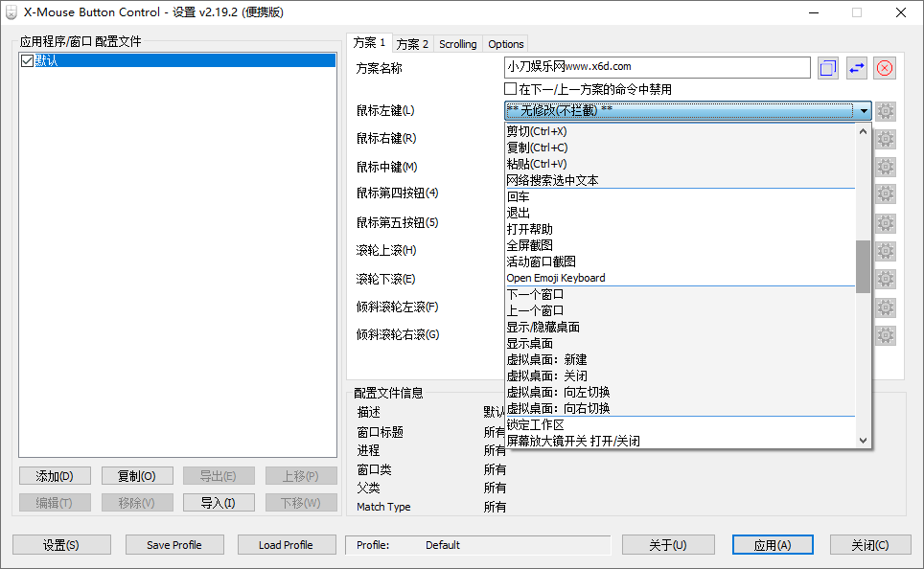924x569 pixels.
Task: Click the gear icon beside wheel scroll up row
Action: click(x=884, y=251)
